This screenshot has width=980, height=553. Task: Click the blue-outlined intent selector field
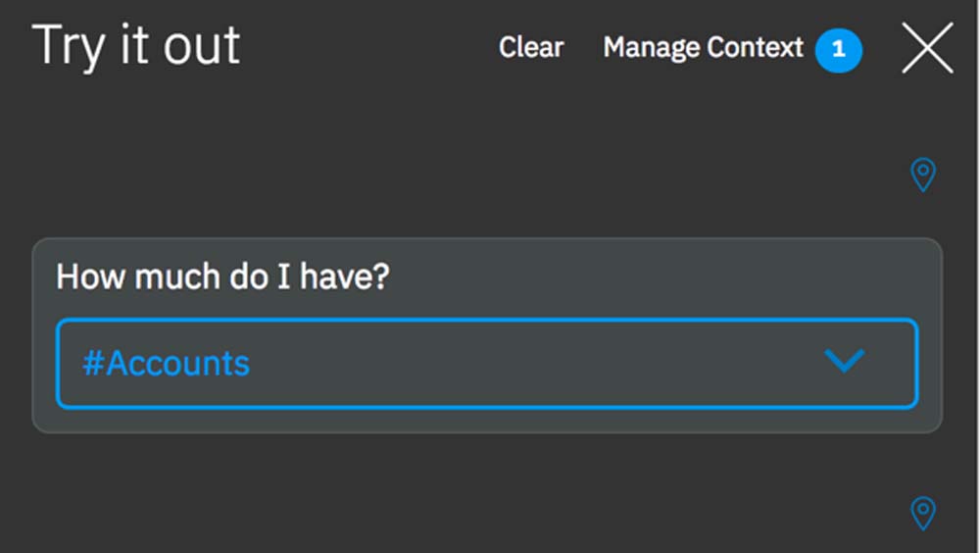[x=487, y=363]
